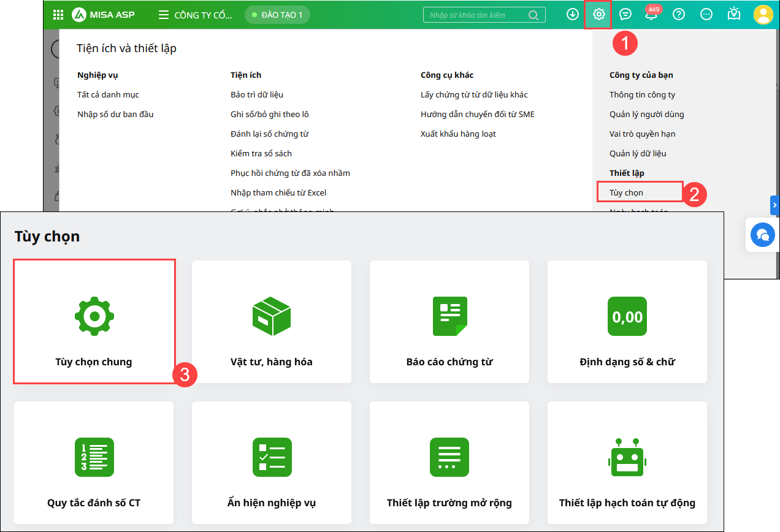
Task: Open the Tùy chọn chung tile
Action: 94,322
